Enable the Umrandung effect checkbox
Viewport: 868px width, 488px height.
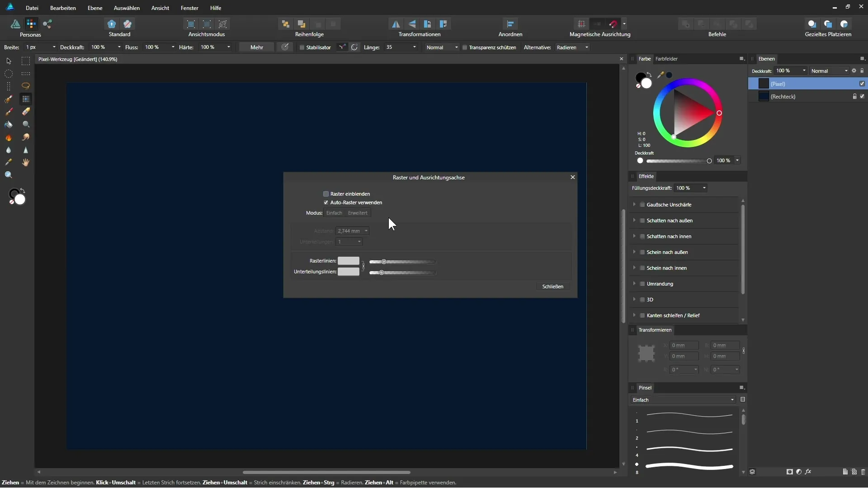pyautogui.click(x=642, y=284)
